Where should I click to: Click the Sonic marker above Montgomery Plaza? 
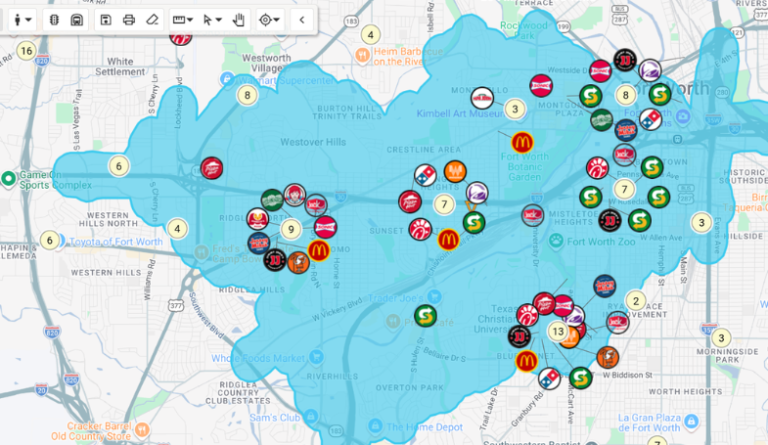tap(541, 86)
